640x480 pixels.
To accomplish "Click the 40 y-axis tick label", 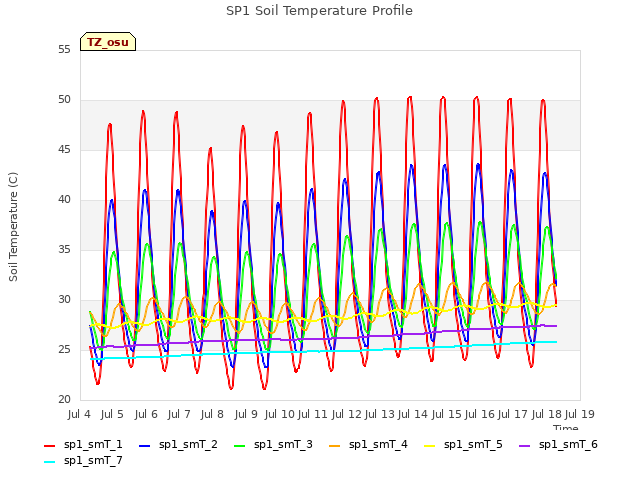I will click(x=64, y=200).
